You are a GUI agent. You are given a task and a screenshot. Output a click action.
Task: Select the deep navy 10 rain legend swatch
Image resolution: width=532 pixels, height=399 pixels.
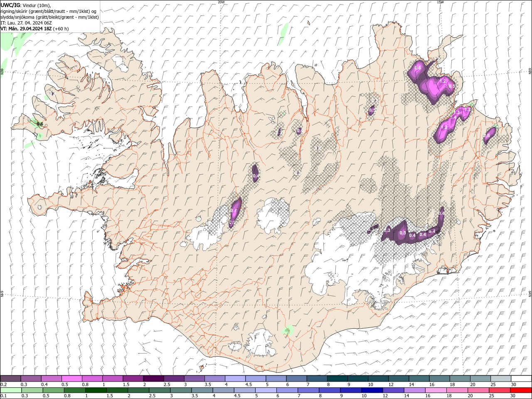tap(372, 390)
